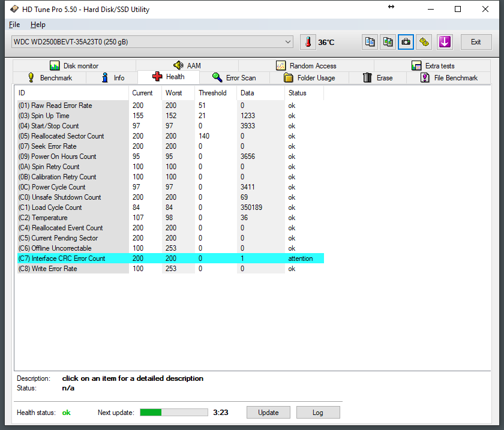
Task: Switch to the Error Scan tab
Action: tap(234, 78)
